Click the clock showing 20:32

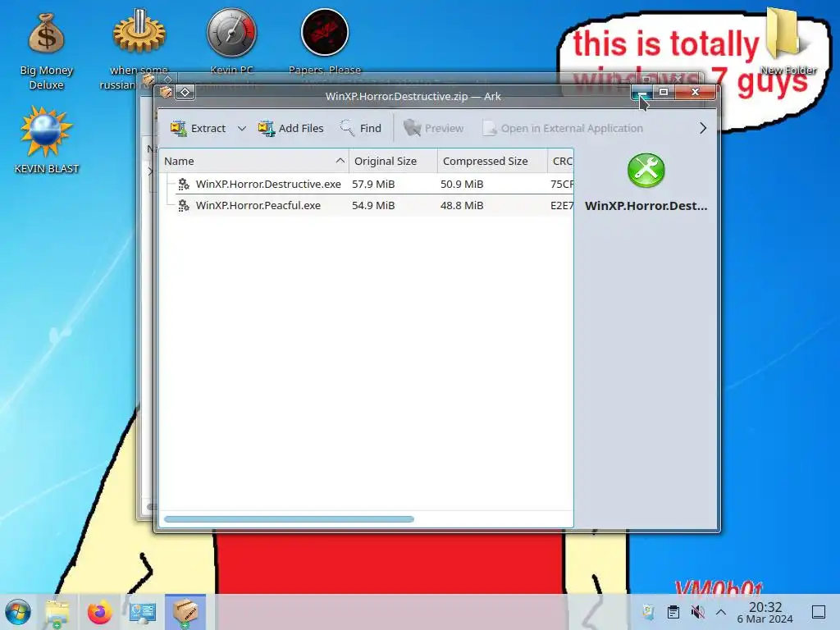pos(765,612)
